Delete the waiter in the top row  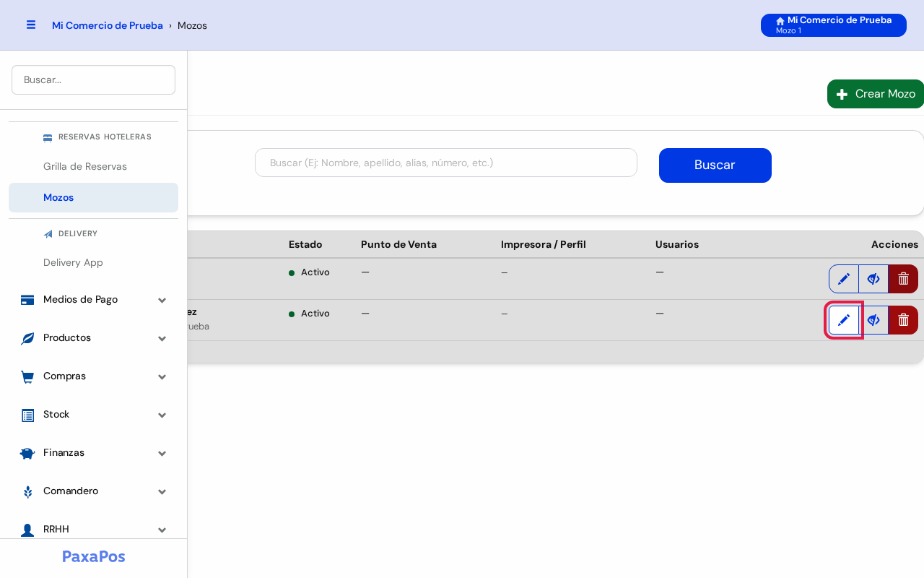pos(903,279)
